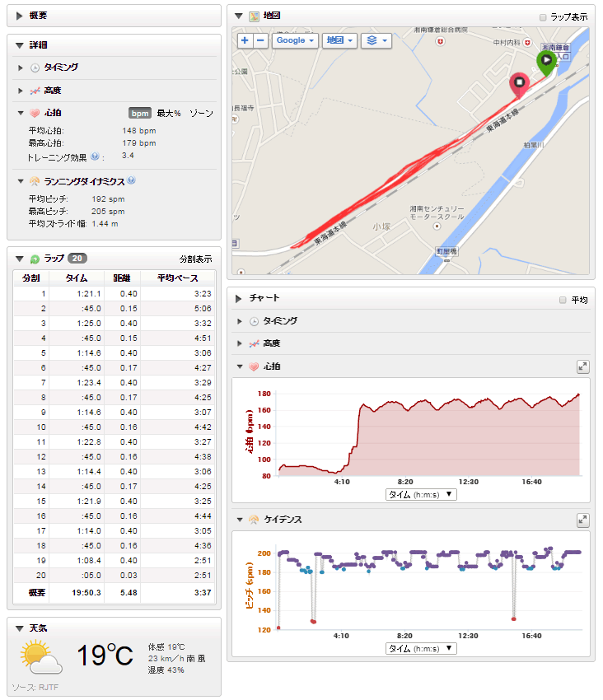Click the map zoom out minus button
The image size is (603, 700).
point(260,40)
